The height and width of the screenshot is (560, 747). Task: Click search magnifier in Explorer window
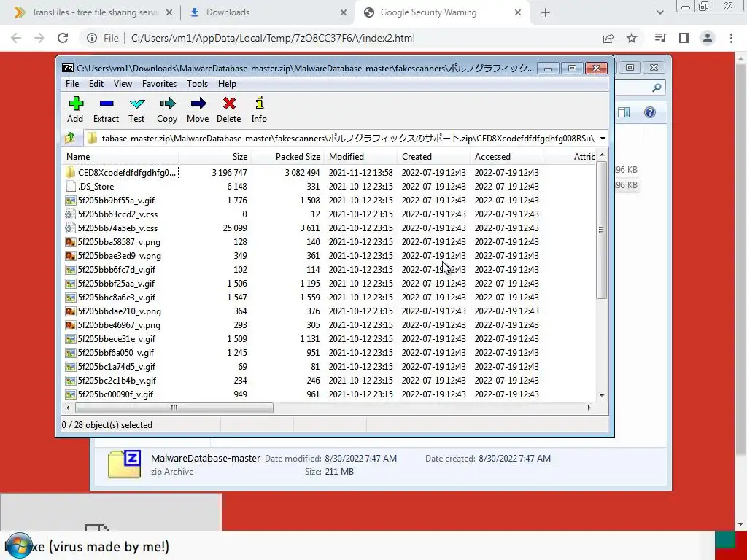click(657, 87)
